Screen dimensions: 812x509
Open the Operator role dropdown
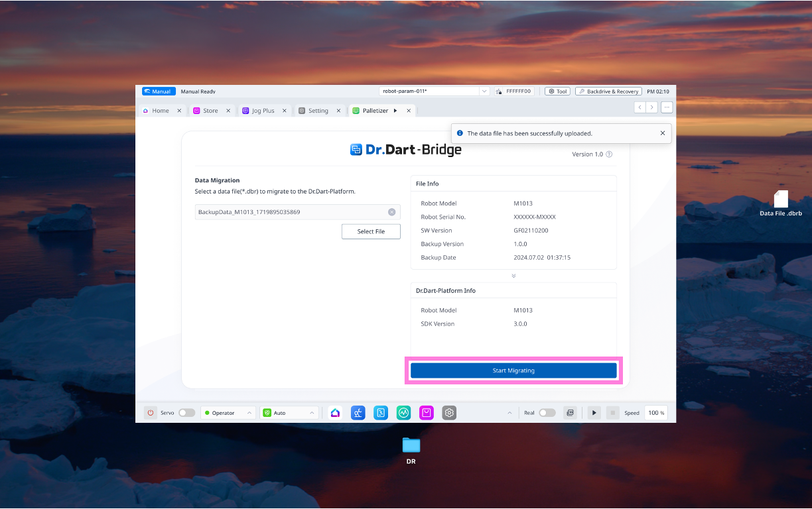point(228,413)
